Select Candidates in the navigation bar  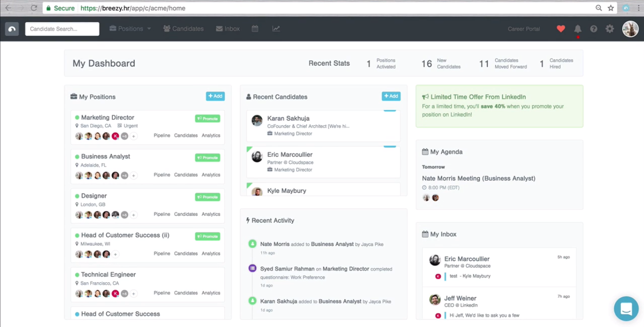pyautogui.click(x=184, y=28)
